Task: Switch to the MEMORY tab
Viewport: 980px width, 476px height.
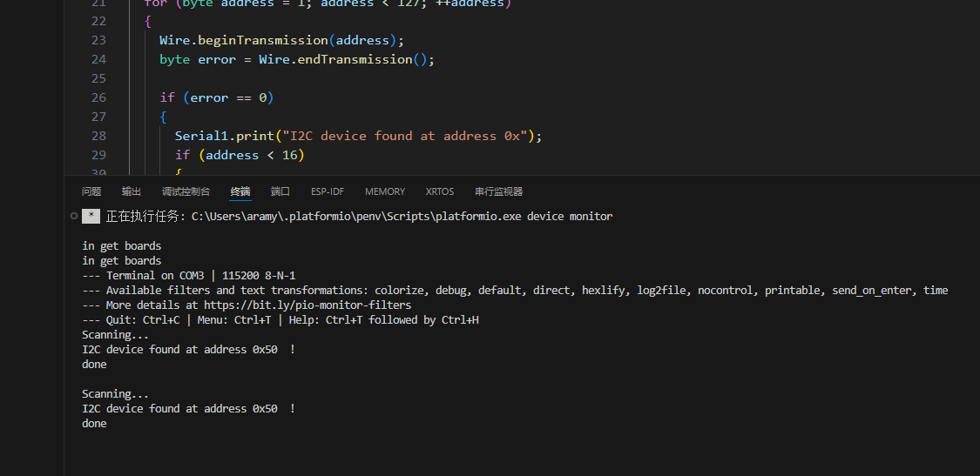Action: coord(385,191)
